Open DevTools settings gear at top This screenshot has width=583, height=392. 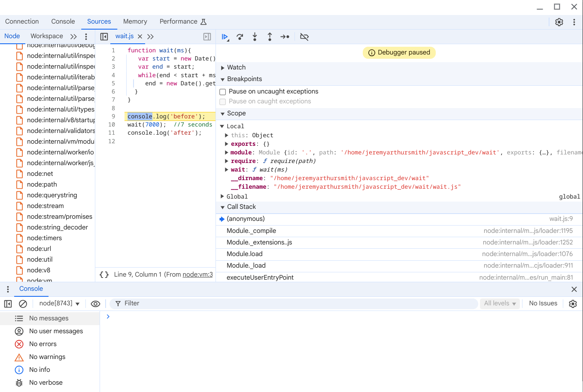pyautogui.click(x=559, y=22)
